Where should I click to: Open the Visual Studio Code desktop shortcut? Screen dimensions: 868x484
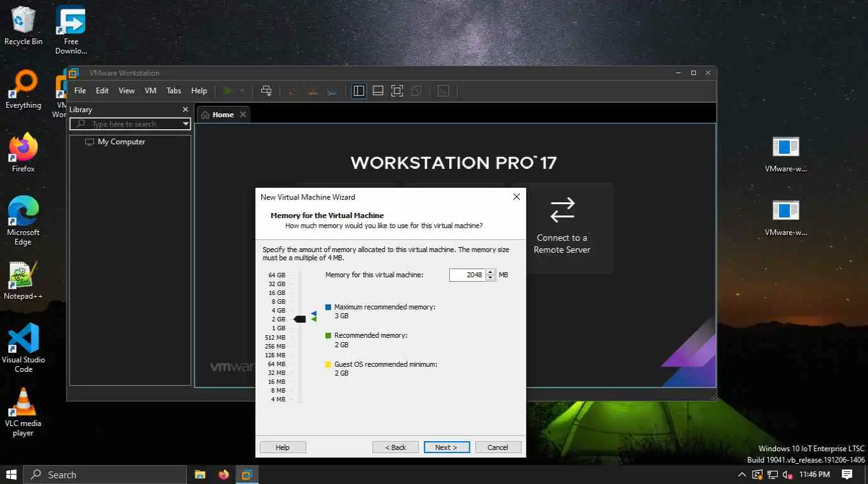[23, 348]
